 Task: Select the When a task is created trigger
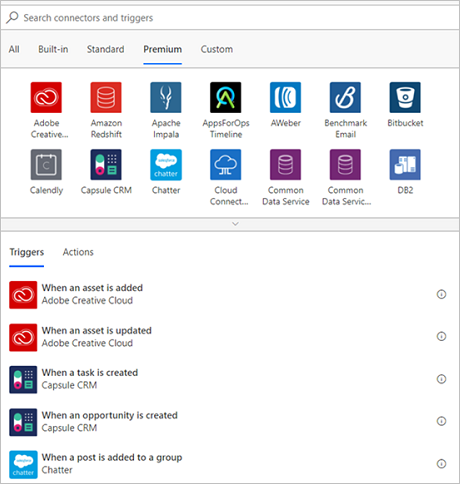click(230, 379)
